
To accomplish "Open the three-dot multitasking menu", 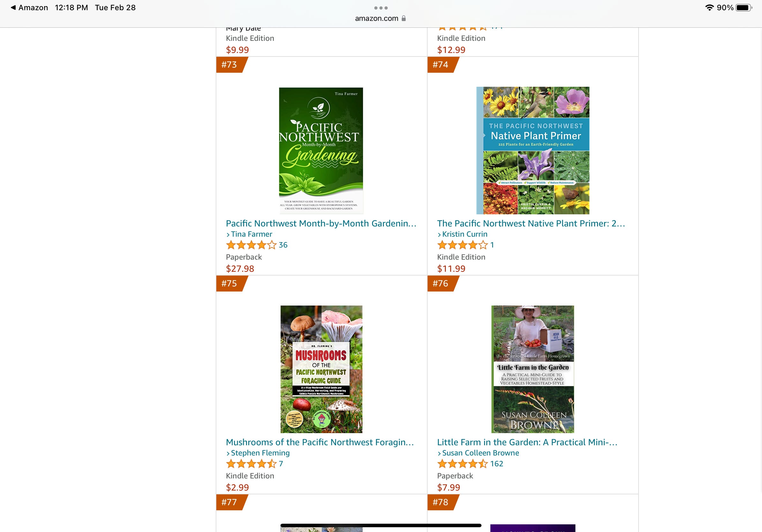I will tap(381, 8).
